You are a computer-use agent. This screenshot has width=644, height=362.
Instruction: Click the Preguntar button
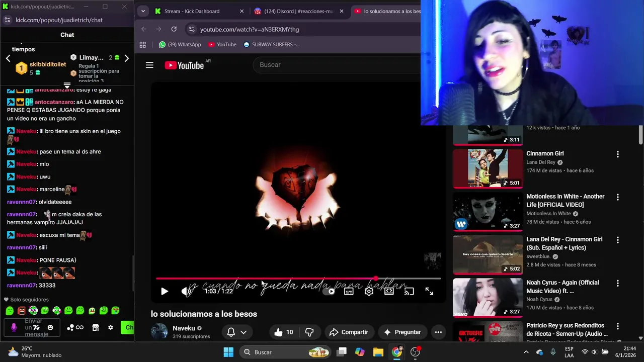tap(402, 332)
